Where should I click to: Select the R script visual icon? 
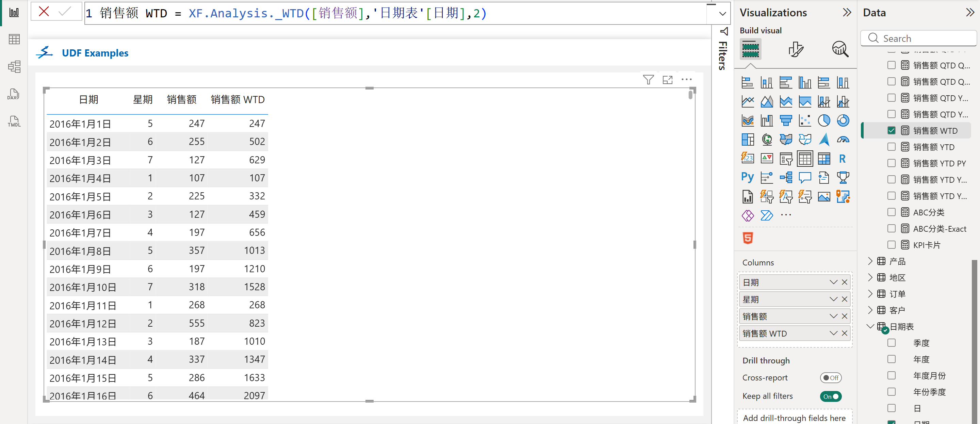842,158
